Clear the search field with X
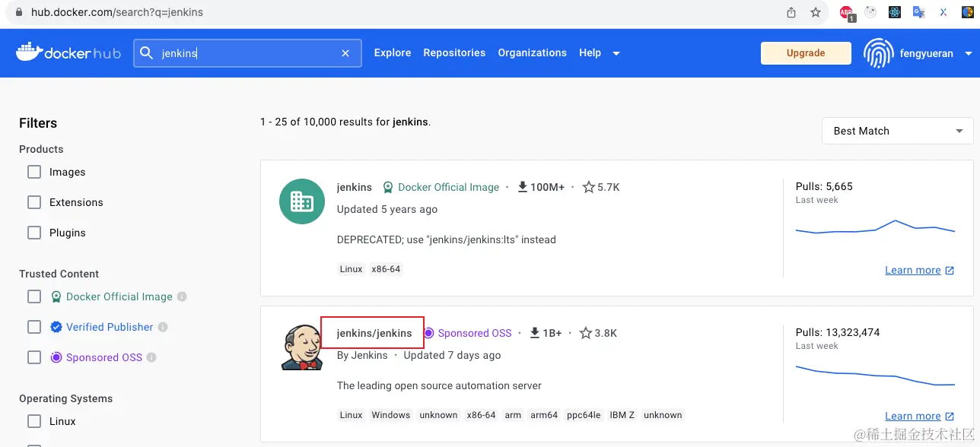Screen dimensions: 980x447 click(x=345, y=53)
